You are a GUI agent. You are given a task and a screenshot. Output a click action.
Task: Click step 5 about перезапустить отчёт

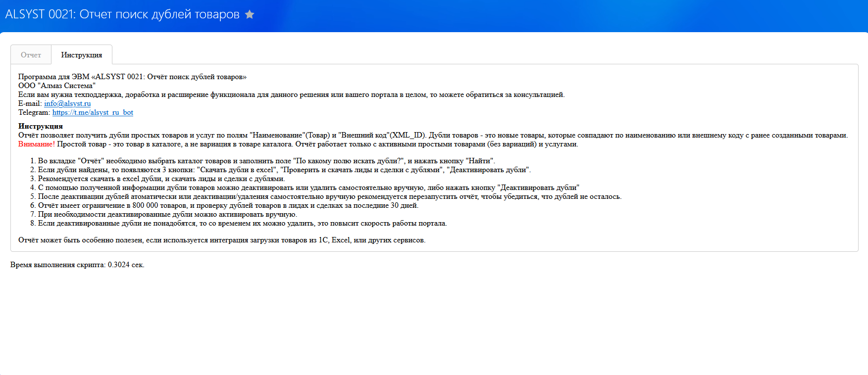pyautogui.click(x=330, y=196)
